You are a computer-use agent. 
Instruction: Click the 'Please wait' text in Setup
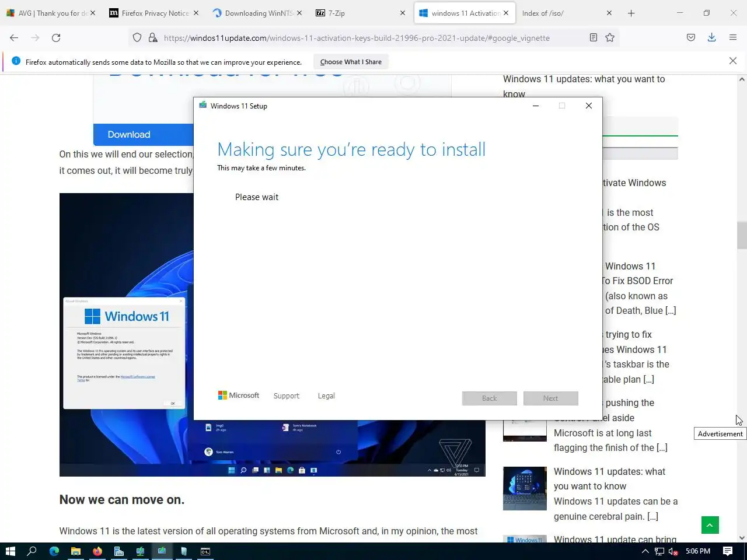tap(257, 197)
